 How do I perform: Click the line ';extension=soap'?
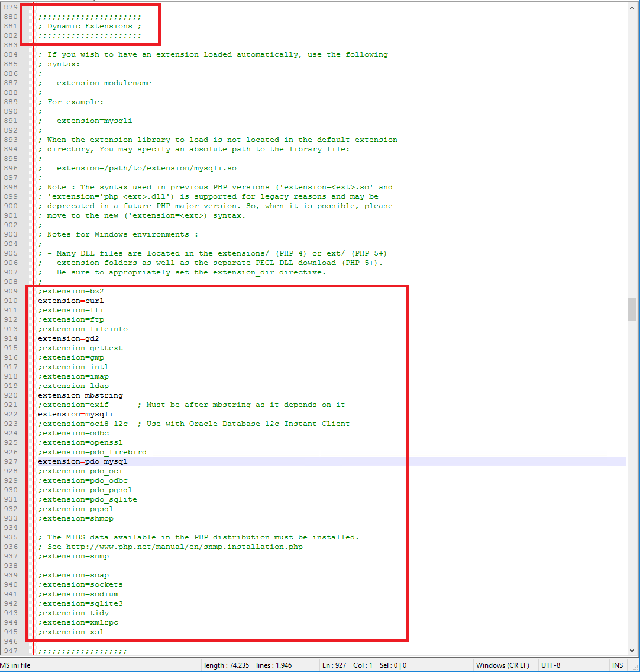73,575
